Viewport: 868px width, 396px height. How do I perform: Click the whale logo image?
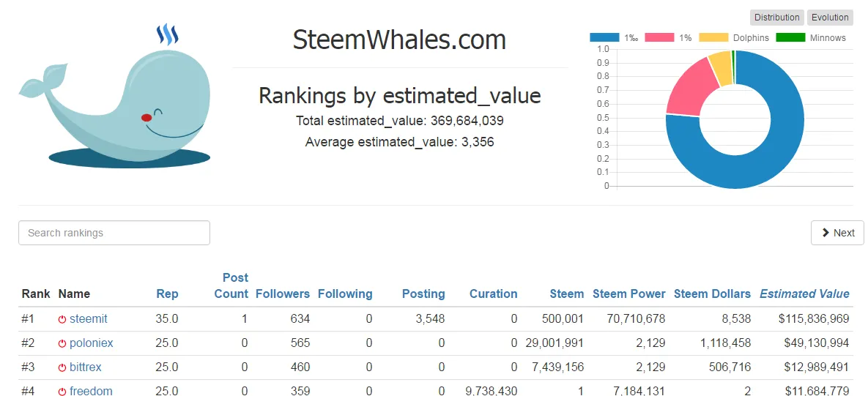[x=115, y=97]
